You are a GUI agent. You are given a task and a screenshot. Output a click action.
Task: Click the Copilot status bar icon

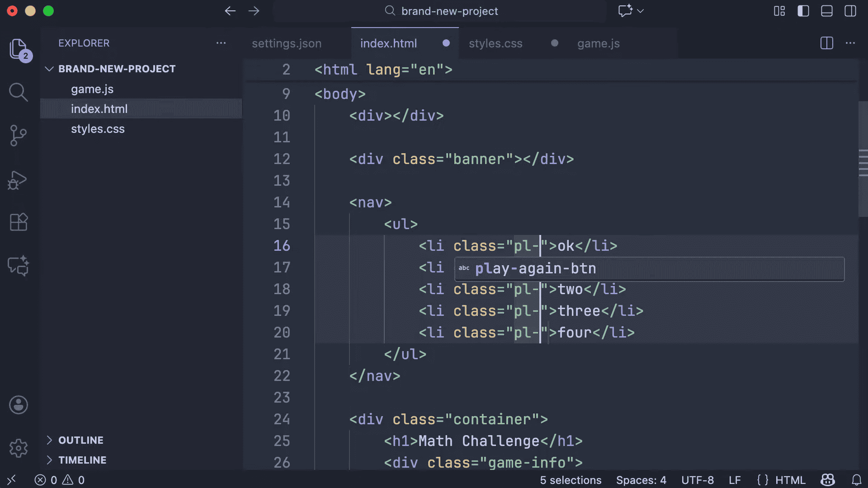[828, 480]
